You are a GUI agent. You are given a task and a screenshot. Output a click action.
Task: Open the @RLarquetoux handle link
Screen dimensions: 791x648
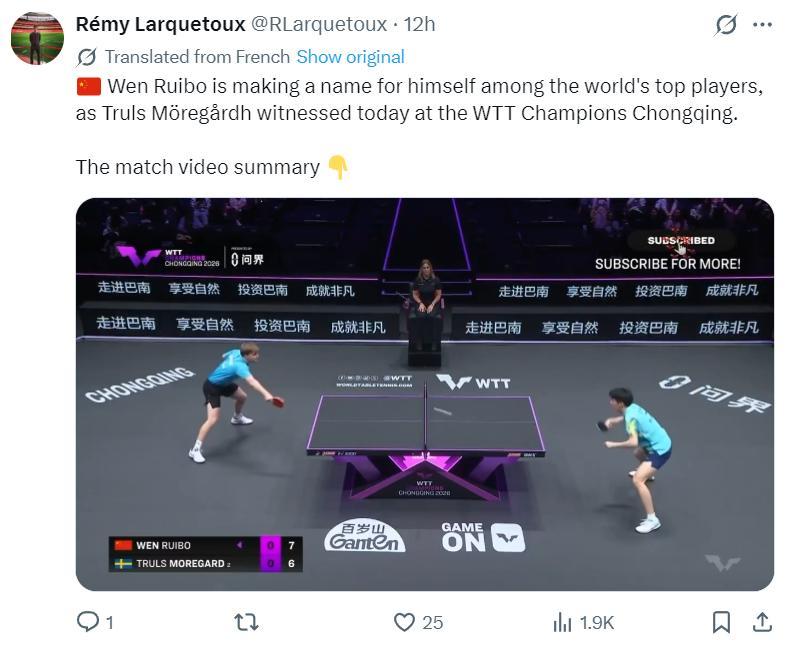(319, 24)
